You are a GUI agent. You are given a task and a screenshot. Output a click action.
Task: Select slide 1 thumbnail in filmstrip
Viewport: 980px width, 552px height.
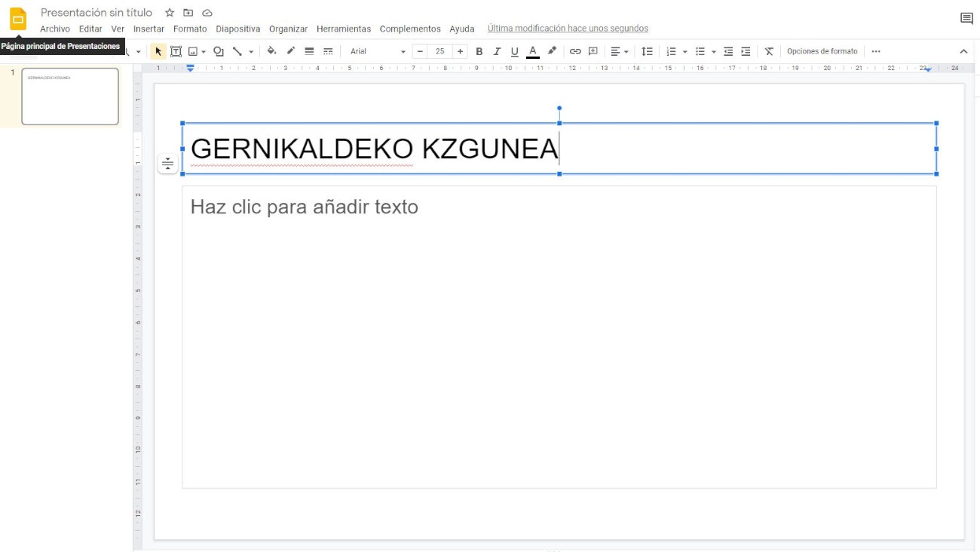coord(70,97)
